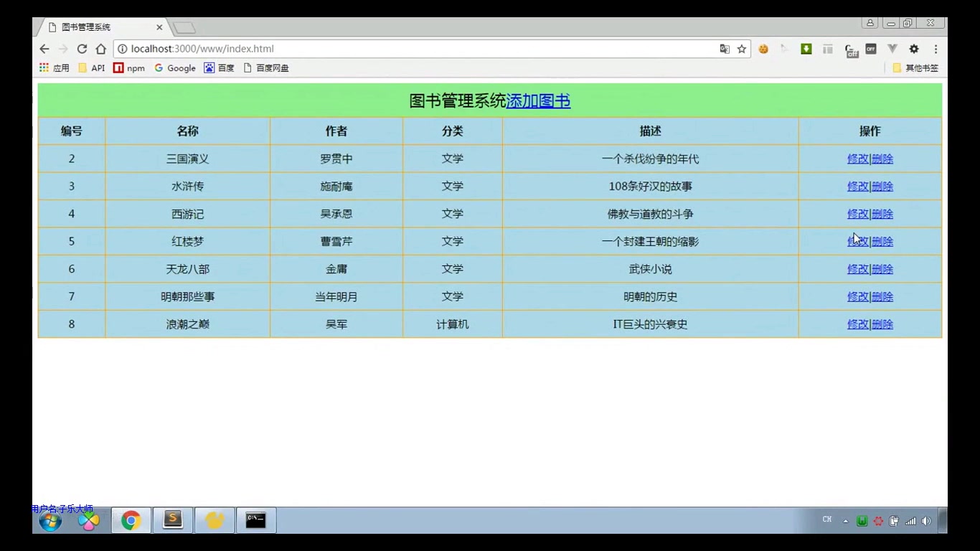The height and width of the screenshot is (551, 980).
Task: Open the browser home page icon
Action: [101, 49]
